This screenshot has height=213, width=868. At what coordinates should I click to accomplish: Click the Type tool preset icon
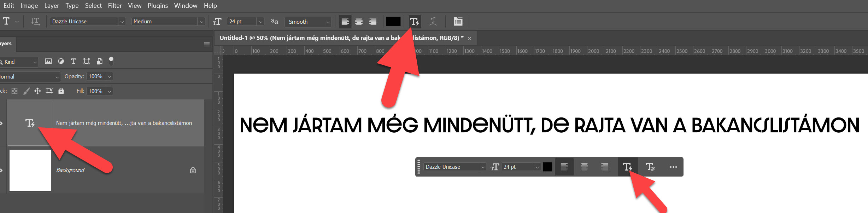tap(6, 21)
